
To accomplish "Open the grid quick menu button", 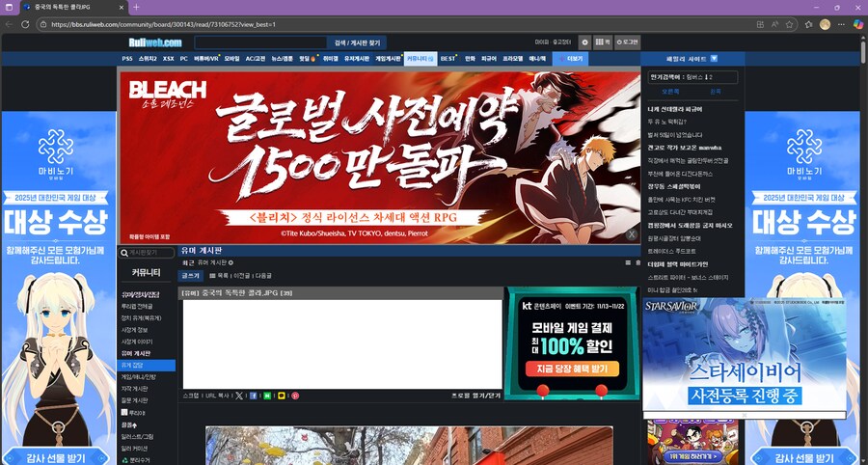I will coord(602,42).
